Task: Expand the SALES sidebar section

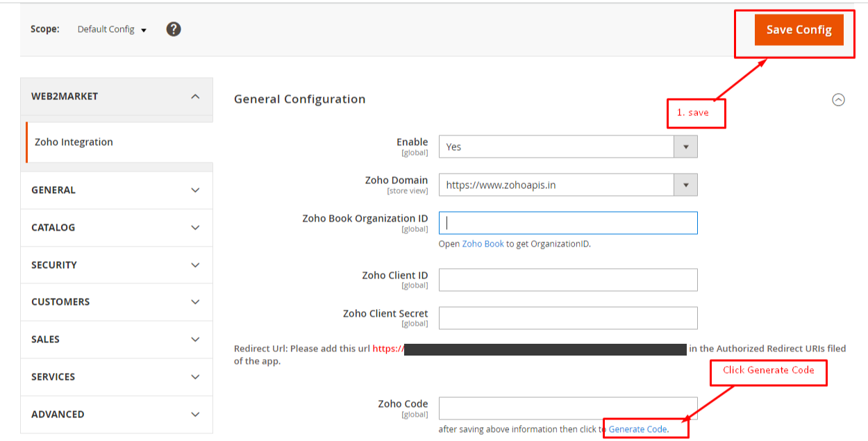Action: click(x=117, y=340)
